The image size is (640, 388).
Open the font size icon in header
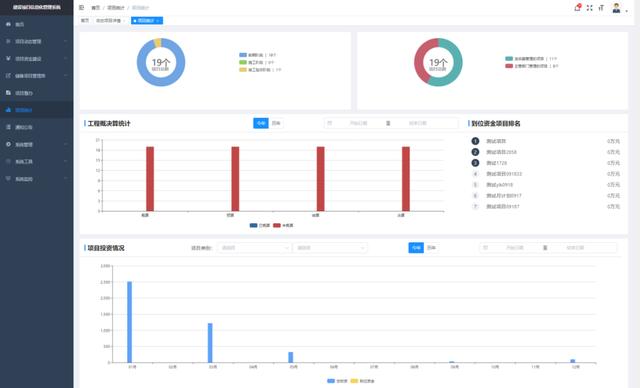click(601, 8)
